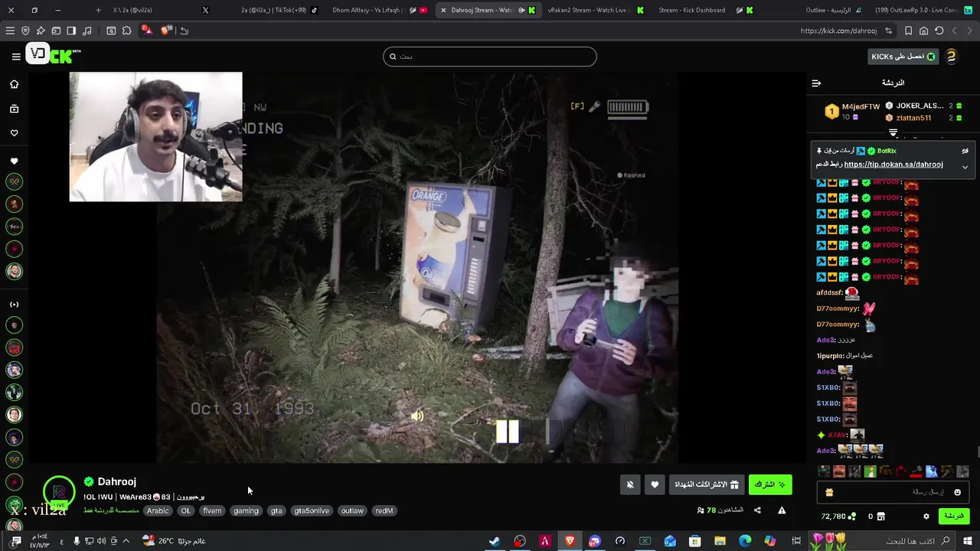Click the green Chat send button

click(954, 516)
